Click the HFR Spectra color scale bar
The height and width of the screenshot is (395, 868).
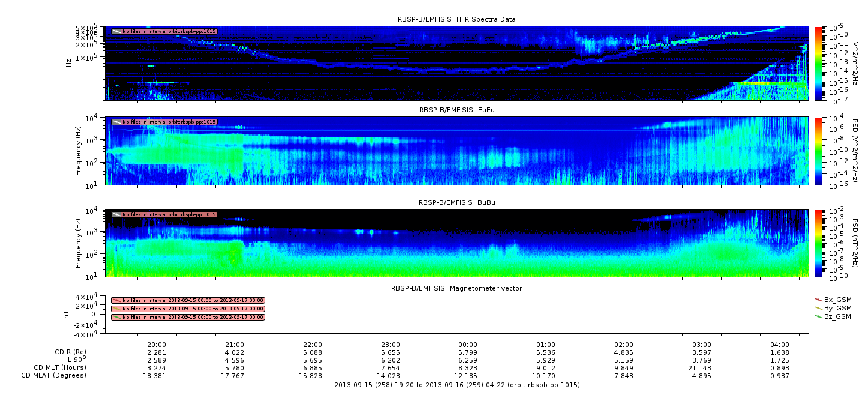click(x=818, y=63)
